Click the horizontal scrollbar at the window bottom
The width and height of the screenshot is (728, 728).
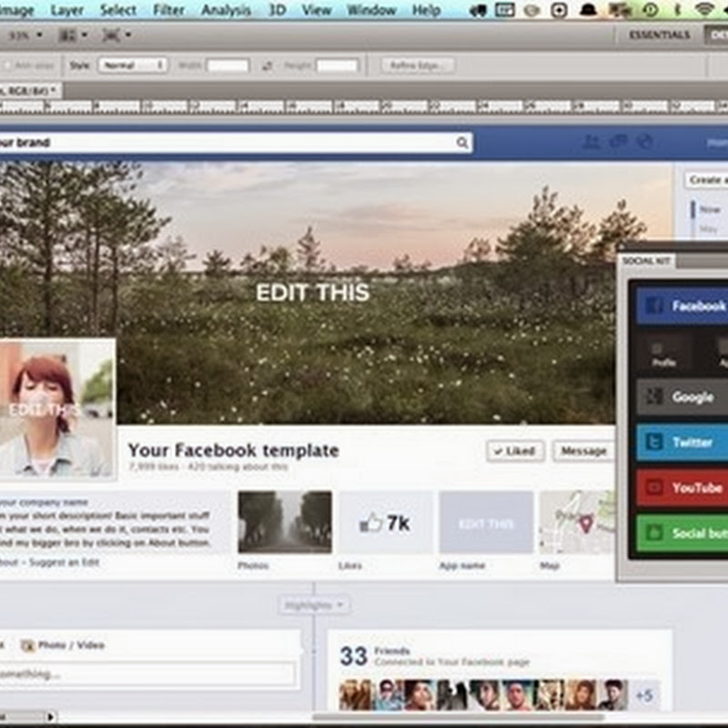point(458,717)
